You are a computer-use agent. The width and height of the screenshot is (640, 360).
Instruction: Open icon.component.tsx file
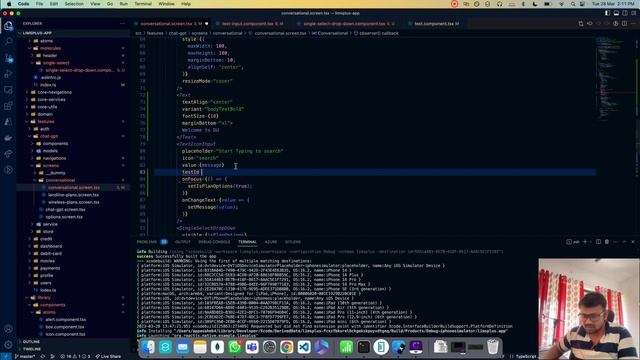(x=65, y=334)
